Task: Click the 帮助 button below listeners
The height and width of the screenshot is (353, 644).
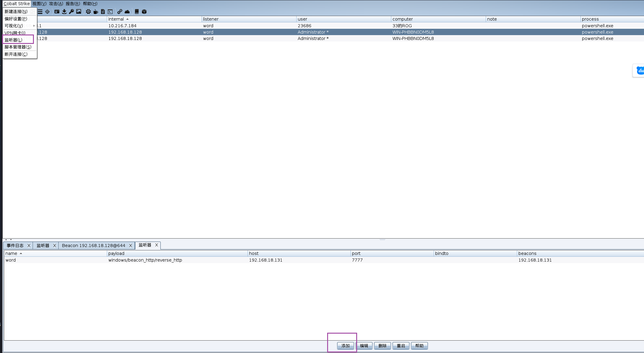Action: [419, 346]
